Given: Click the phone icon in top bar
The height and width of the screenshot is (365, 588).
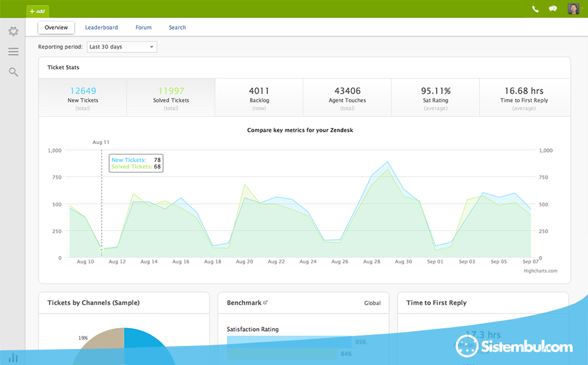Looking at the screenshot, I should (535, 9).
